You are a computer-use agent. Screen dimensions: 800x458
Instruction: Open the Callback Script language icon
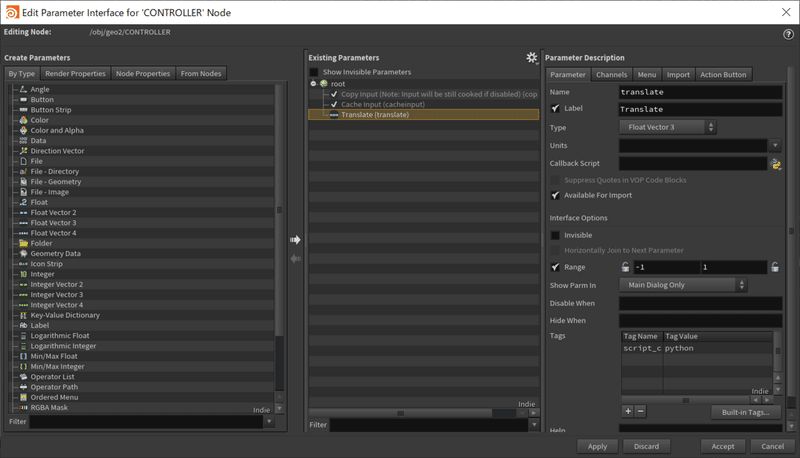pos(776,164)
